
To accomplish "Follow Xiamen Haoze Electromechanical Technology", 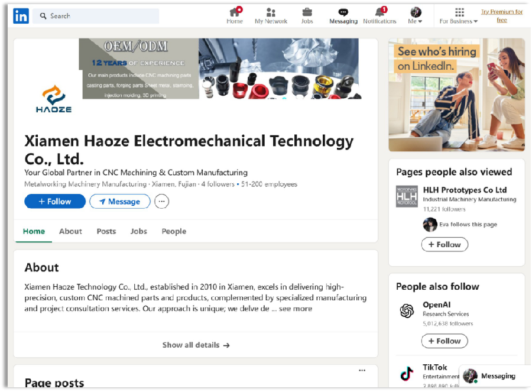I will (55, 201).
